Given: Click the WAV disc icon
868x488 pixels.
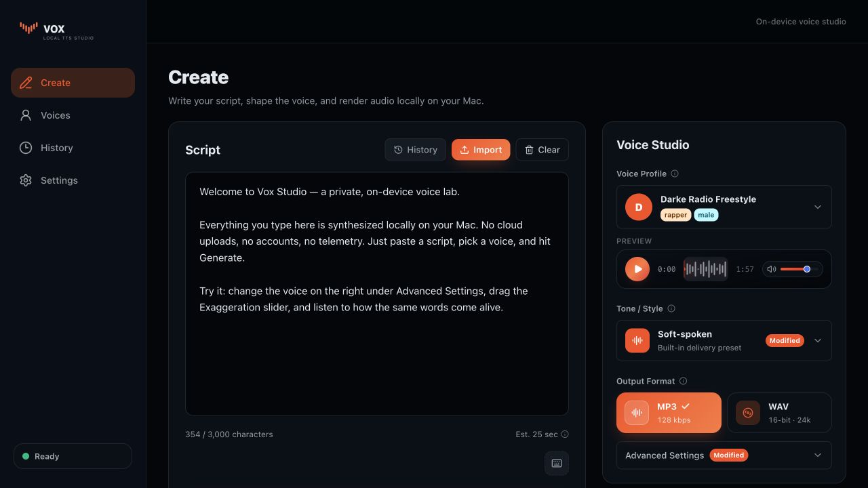Looking at the screenshot, I should coord(748,413).
